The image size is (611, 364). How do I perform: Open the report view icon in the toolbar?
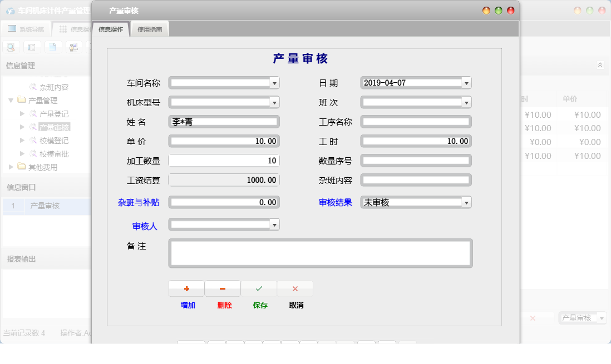pos(32,47)
